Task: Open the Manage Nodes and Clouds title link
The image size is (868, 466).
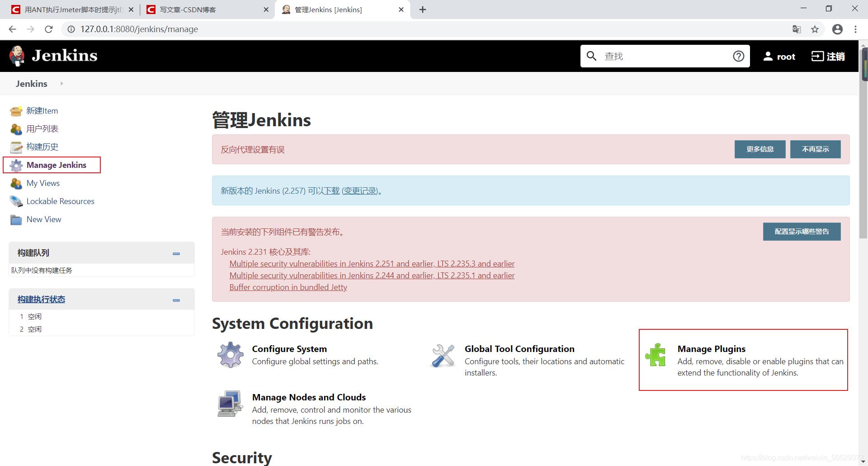Action: [309, 397]
